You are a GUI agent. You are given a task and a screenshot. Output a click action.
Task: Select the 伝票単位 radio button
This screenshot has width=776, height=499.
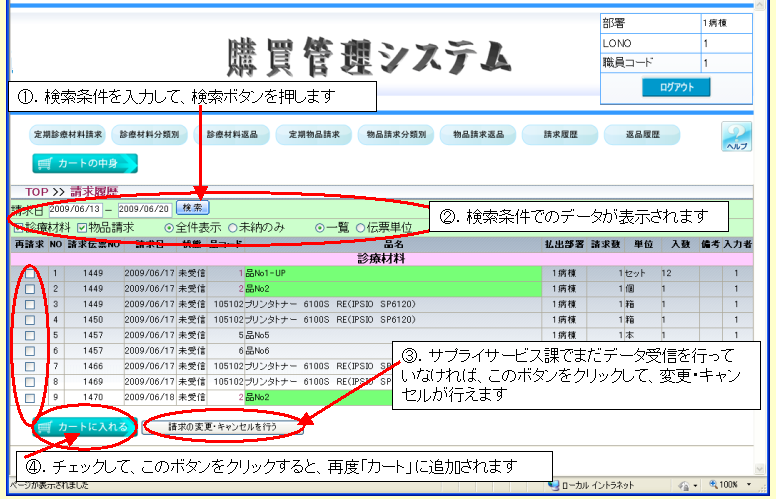click(360, 228)
